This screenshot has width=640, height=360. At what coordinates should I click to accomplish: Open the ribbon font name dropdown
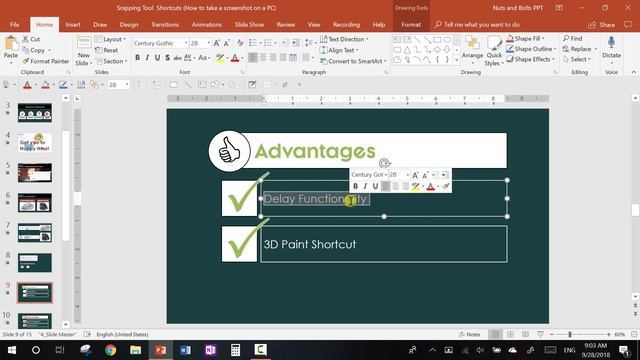186,43
